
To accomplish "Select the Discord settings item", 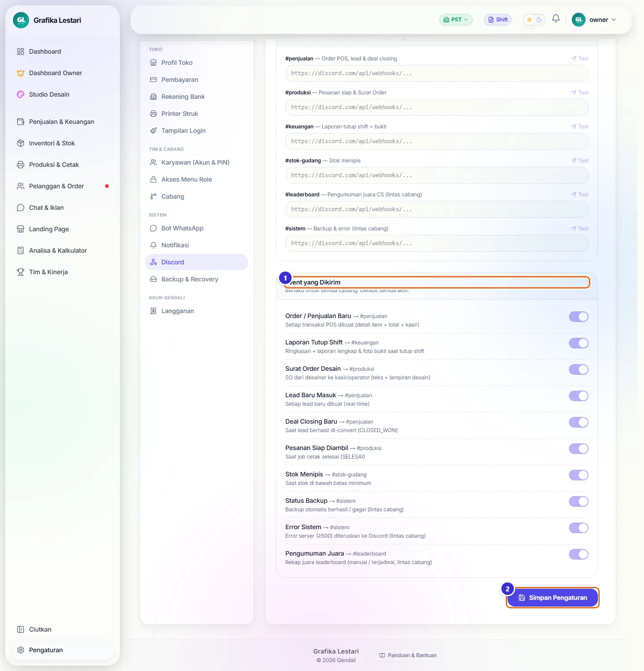I will 197,262.
